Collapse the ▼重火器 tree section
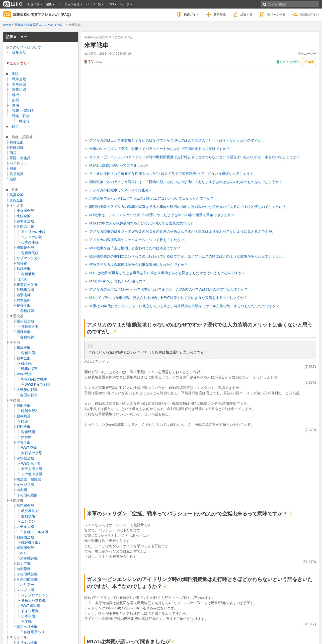The image size is (322, 644). coord(17,316)
